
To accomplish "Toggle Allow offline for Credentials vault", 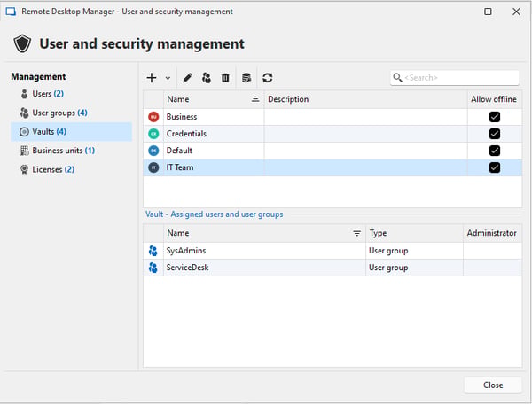I will click(x=495, y=134).
